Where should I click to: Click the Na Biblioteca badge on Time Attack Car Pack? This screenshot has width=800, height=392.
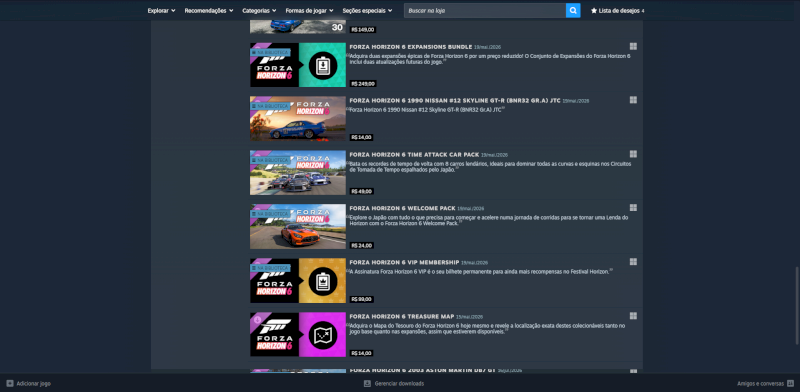point(270,160)
